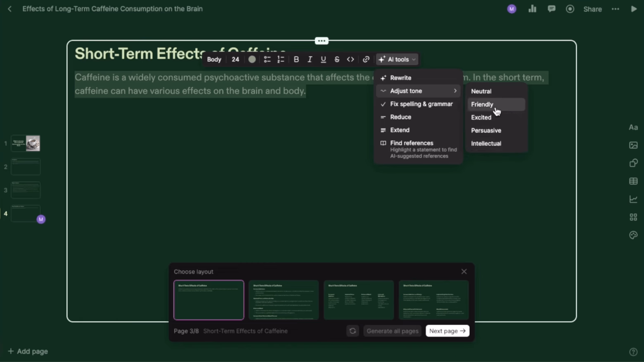Choose the third four-column layout
644x362 pixels.
click(359, 300)
